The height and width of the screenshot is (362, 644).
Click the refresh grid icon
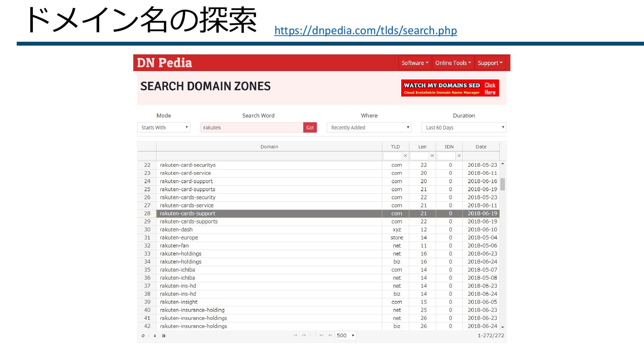[143, 336]
